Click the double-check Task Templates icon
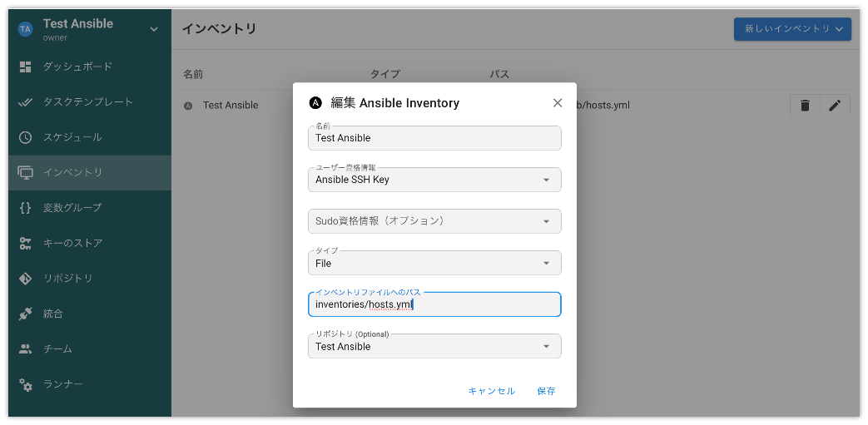 pyautogui.click(x=26, y=102)
